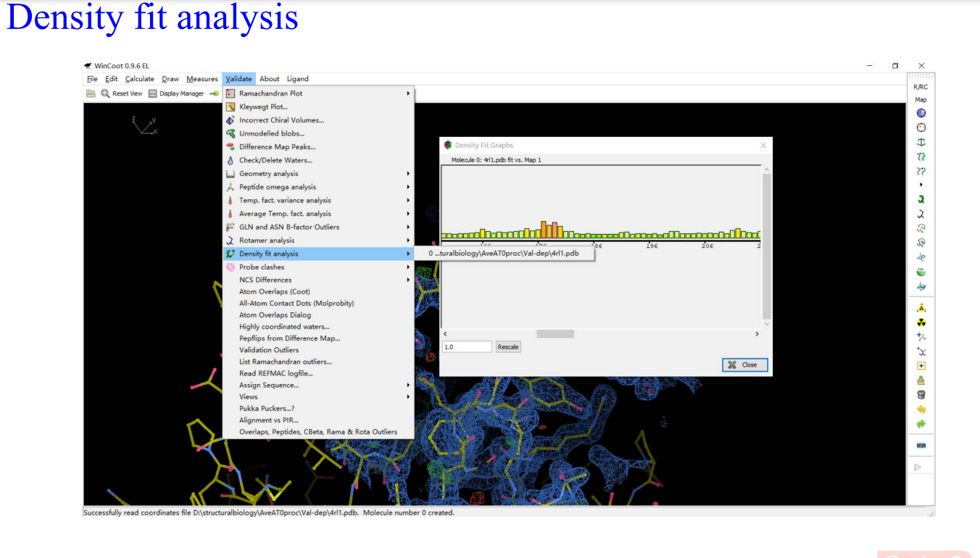Select the Real Space Refine Zone sphere icon
This screenshot has width=980, height=558.
coord(921,113)
